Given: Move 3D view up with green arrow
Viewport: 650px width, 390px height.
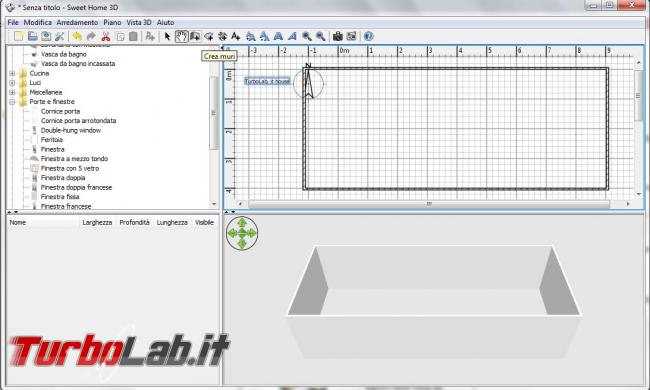Looking at the screenshot, I should (242, 223).
